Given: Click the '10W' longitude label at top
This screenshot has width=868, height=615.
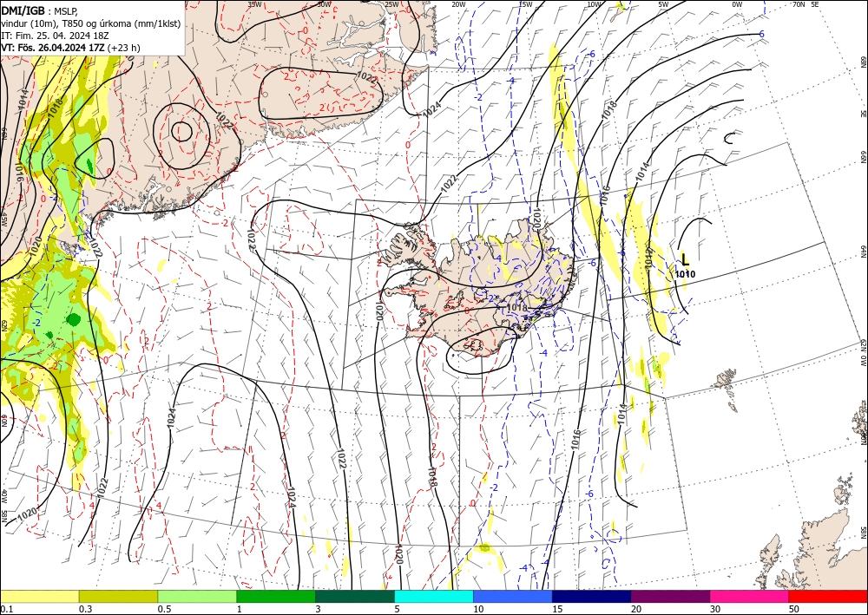Looking at the screenshot, I should (594, 4).
